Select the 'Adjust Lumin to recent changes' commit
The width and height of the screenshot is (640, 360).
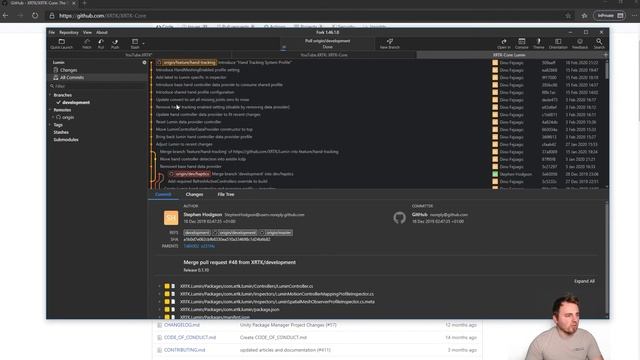[184, 144]
